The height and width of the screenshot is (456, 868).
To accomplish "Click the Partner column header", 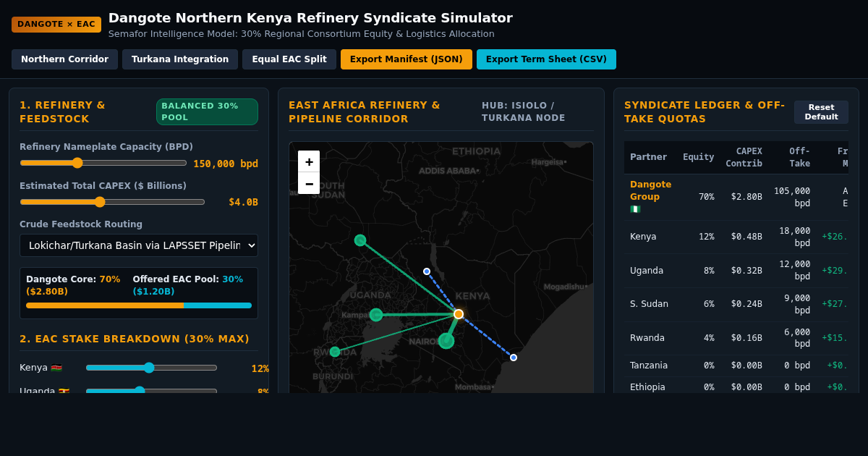I will (x=648, y=157).
